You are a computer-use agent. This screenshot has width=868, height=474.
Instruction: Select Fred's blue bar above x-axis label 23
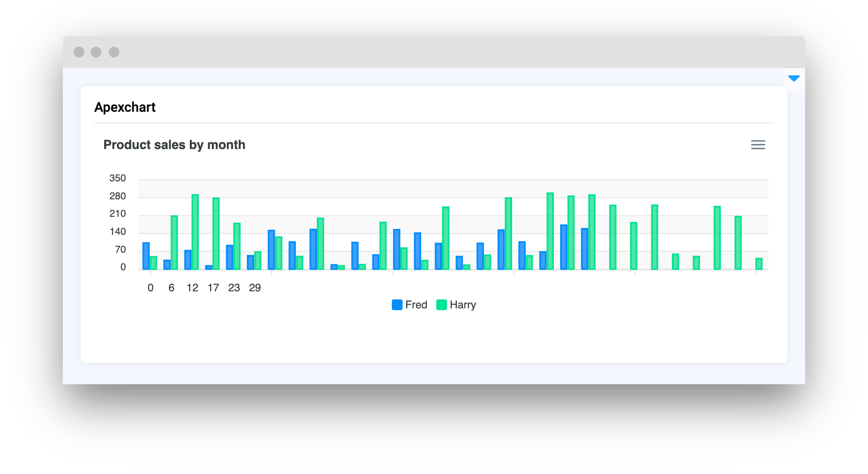coord(229,257)
